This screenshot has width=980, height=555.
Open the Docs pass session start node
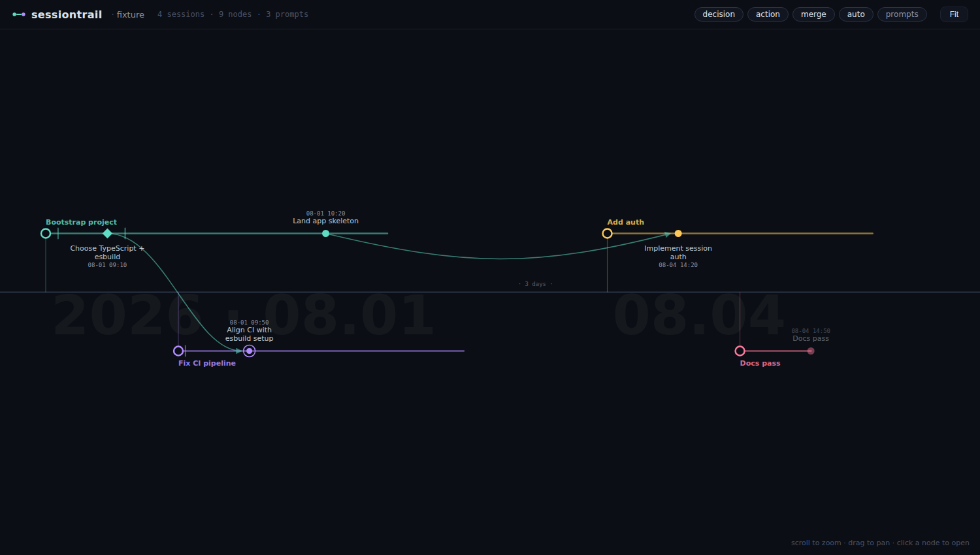pyautogui.click(x=740, y=351)
